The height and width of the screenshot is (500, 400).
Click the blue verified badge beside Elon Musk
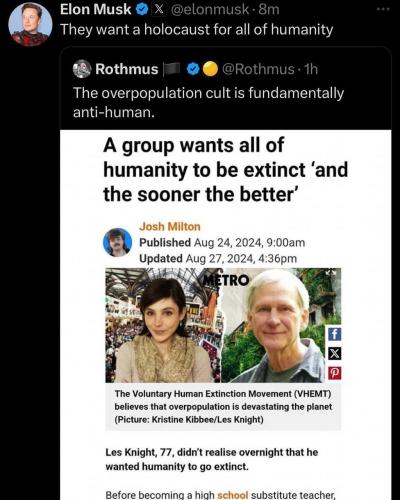click(142, 10)
